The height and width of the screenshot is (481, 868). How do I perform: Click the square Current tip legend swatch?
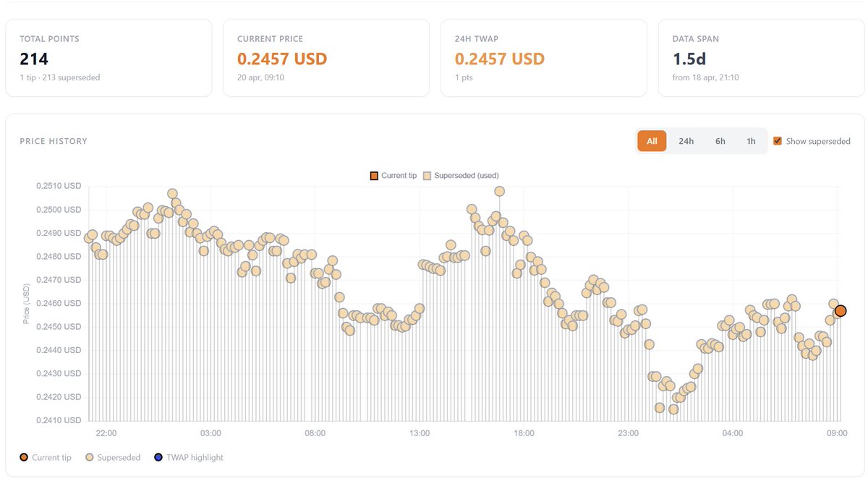point(374,176)
